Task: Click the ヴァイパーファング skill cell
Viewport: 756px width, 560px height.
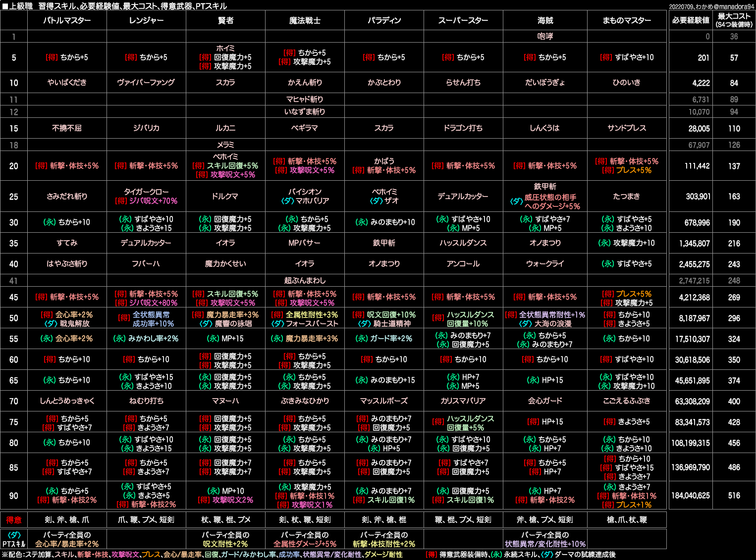Action: click(x=146, y=83)
